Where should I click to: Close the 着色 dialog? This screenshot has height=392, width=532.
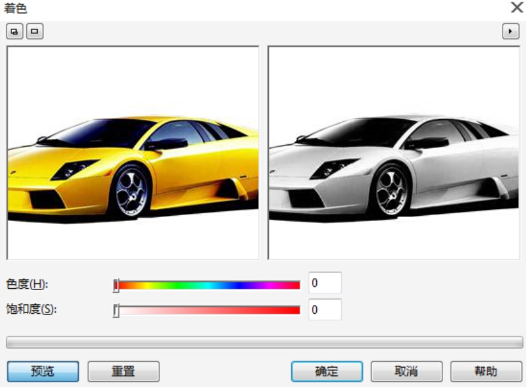(517, 7)
